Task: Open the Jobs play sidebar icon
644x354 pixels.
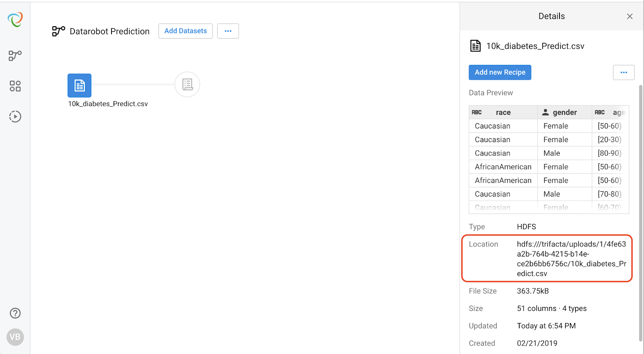Action: pos(15,116)
